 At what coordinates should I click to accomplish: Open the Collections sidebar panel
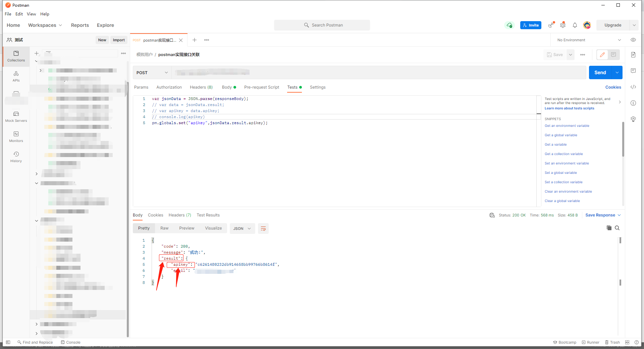(x=16, y=56)
